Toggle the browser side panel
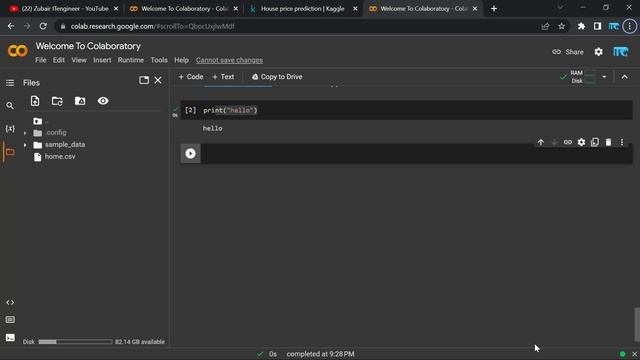The height and width of the screenshot is (360, 640). pyautogui.click(x=598, y=26)
